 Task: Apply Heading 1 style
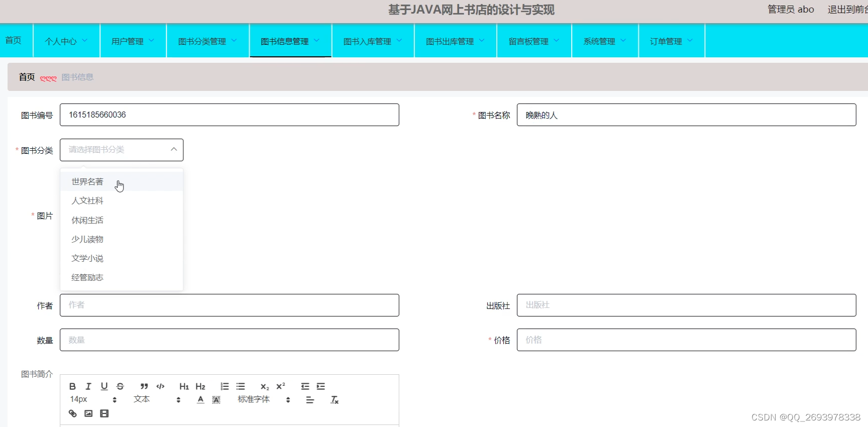point(184,386)
